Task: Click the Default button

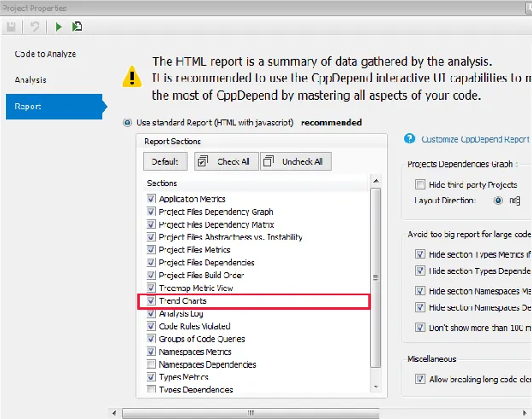Action: point(165,161)
